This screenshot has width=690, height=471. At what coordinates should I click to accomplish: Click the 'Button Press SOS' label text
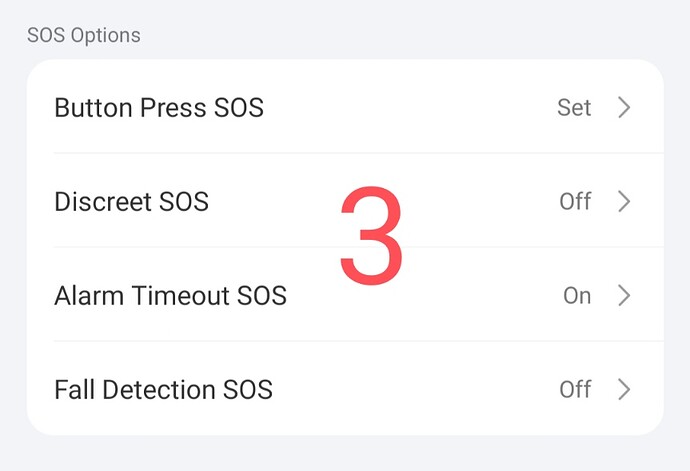tap(159, 107)
